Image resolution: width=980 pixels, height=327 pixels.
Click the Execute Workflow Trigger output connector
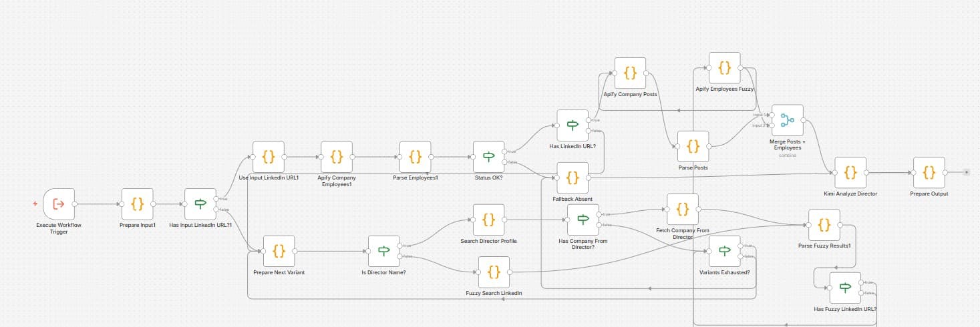pyautogui.click(x=75, y=204)
